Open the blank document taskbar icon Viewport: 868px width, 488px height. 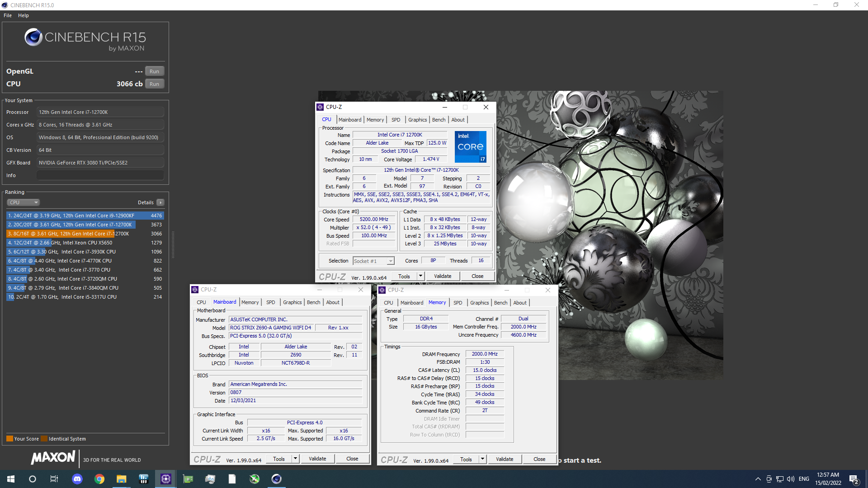[x=232, y=479]
